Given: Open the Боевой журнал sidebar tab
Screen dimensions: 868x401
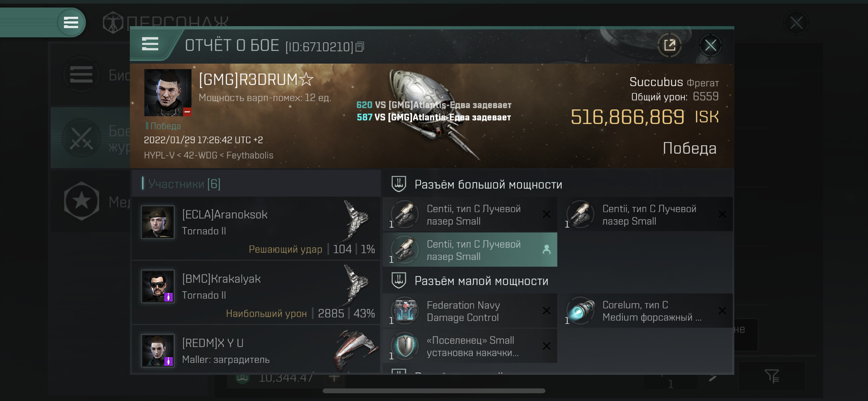Looking at the screenshot, I should pyautogui.click(x=91, y=138).
